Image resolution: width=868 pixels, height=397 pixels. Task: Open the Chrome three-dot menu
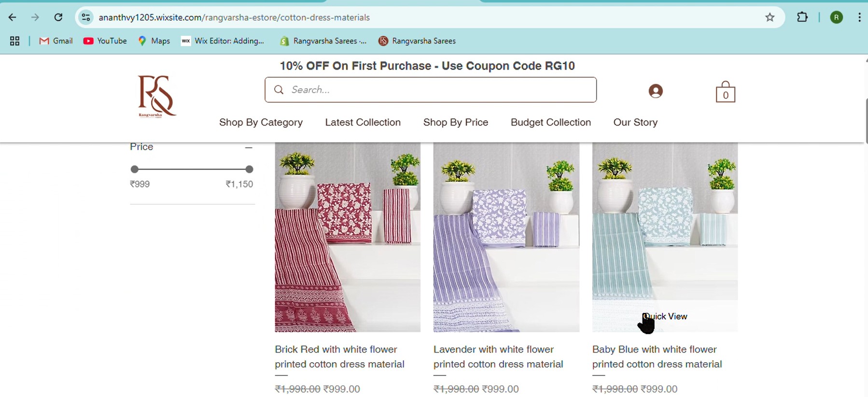point(859,17)
